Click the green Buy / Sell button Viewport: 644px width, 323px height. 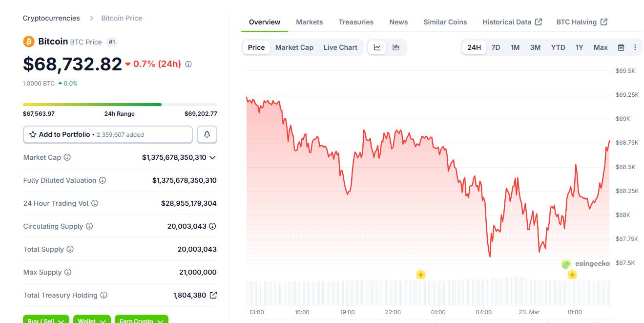(45, 320)
